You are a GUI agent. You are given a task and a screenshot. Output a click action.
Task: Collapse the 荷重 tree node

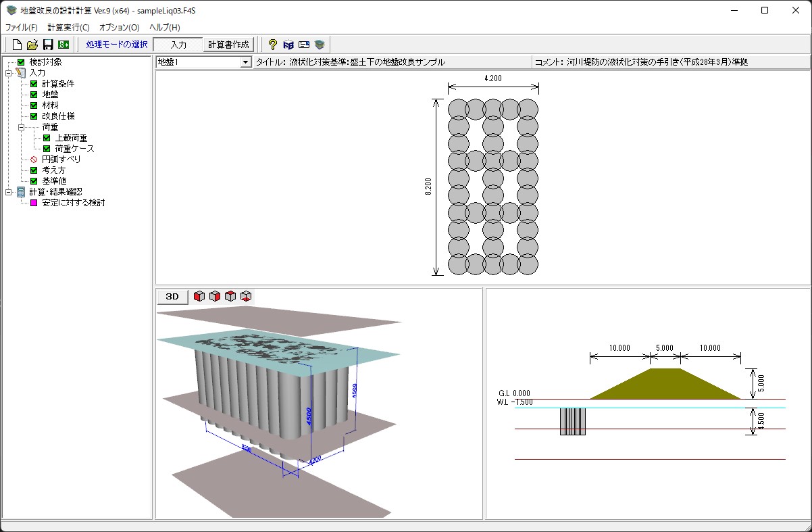point(21,127)
